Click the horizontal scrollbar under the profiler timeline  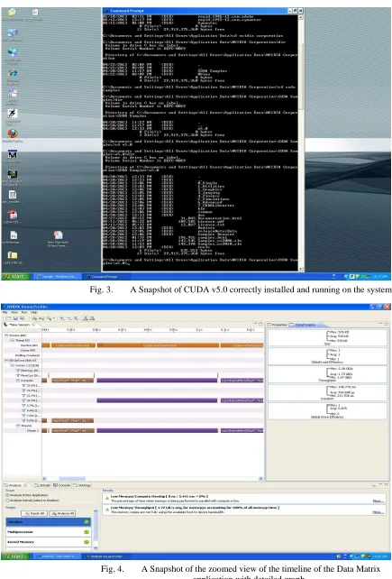click(x=152, y=478)
